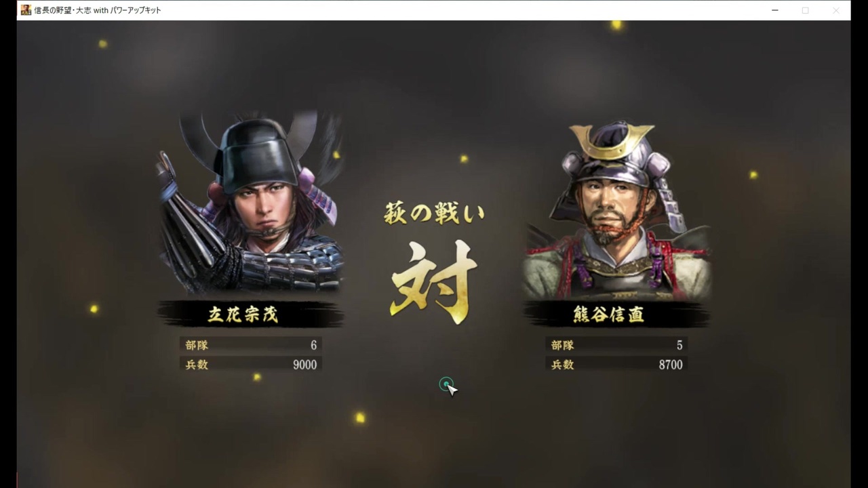Minimize the game window
868x488 pixels.
coord(774,10)
